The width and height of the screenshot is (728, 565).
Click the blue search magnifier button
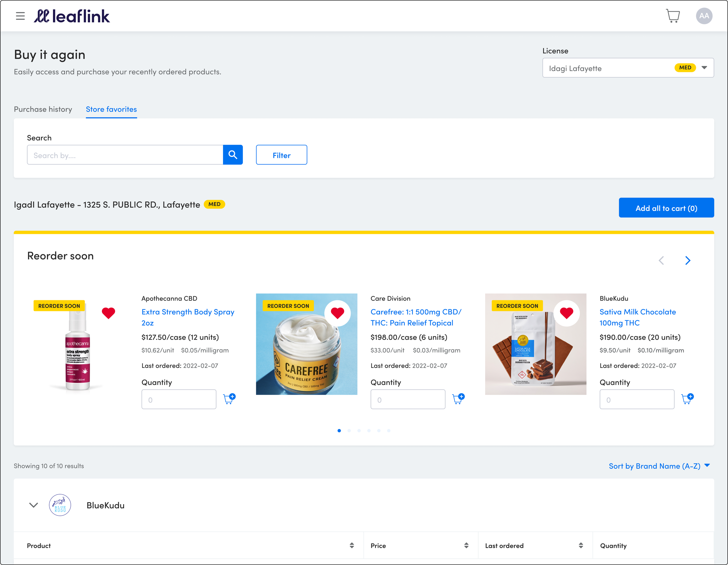coord(233,155)
